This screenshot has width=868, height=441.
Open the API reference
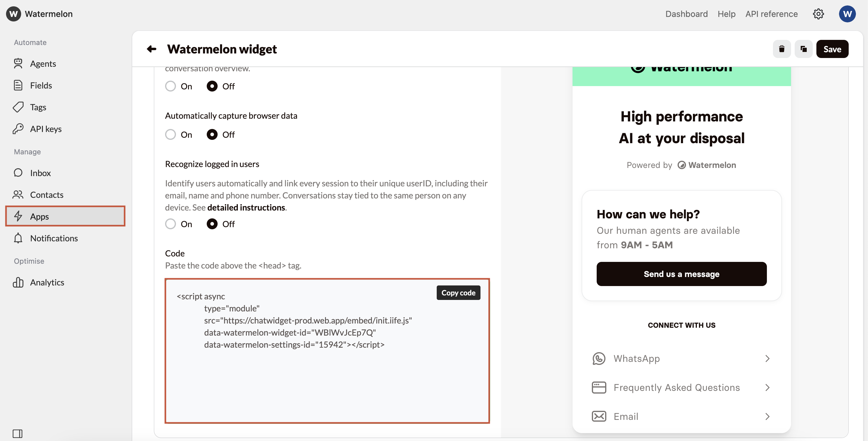pos(771,14)
